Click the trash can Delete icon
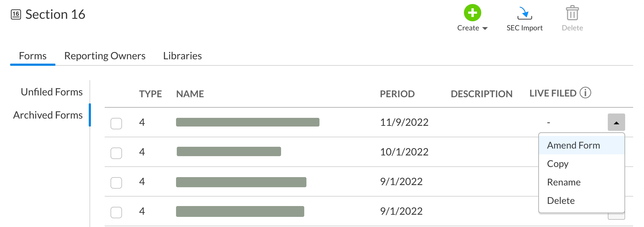This screenshot has height=227, width=644. [572, 13]
